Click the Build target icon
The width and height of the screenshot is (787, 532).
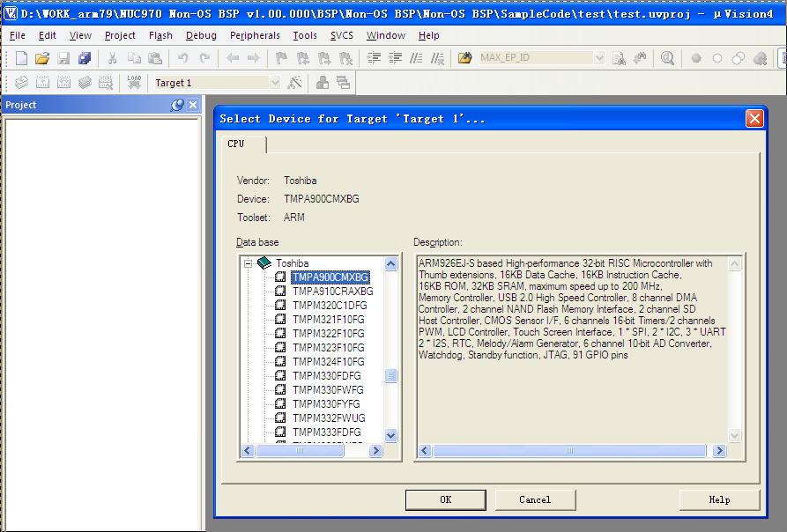click(42, 83)
